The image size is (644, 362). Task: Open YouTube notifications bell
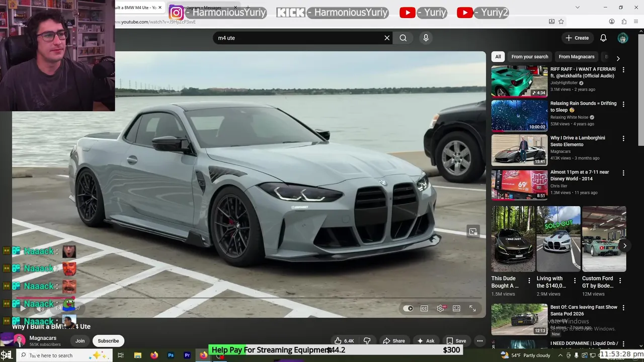click(x=603, y=38)
